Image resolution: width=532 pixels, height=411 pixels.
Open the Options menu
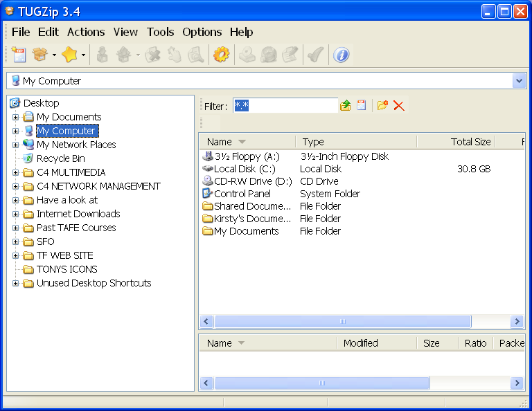[202, 32]
